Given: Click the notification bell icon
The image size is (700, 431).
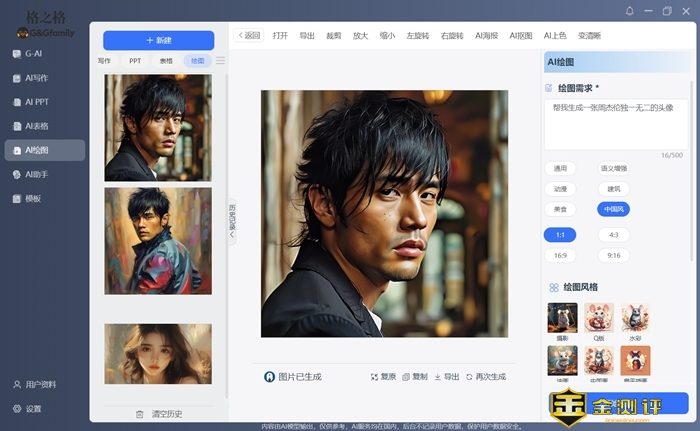Looking at the screenshot, I should pos(629,11).
